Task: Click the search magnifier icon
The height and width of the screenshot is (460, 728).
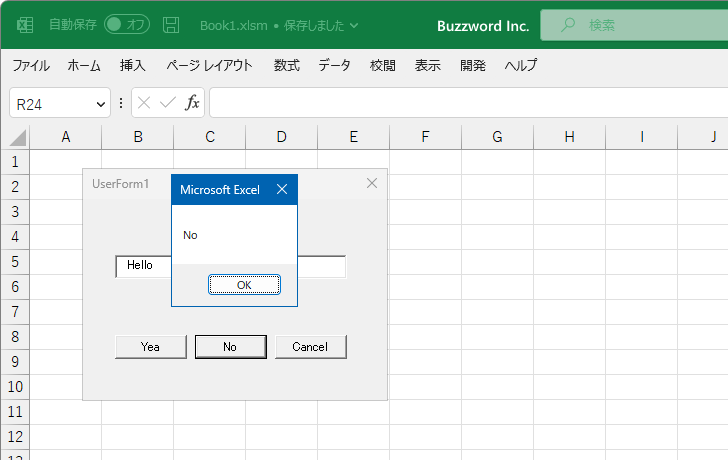Action: 567,25
